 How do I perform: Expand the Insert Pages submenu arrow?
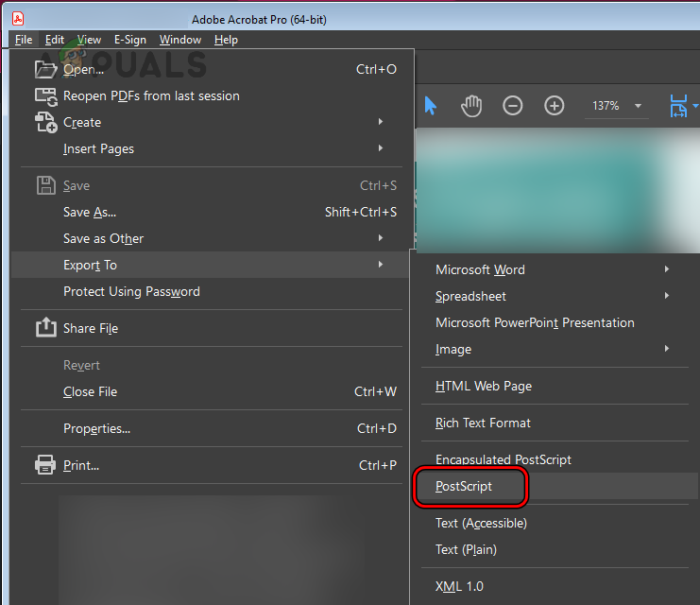(381, 147)
